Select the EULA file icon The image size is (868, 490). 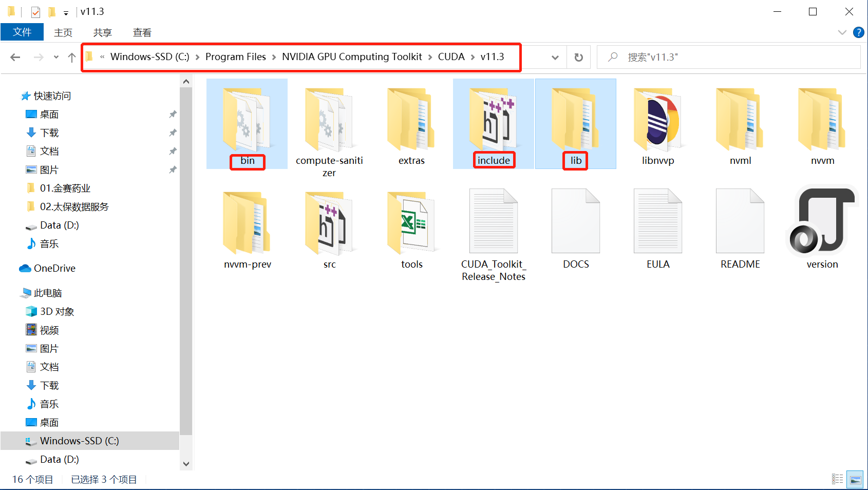(x=658, y=221)
